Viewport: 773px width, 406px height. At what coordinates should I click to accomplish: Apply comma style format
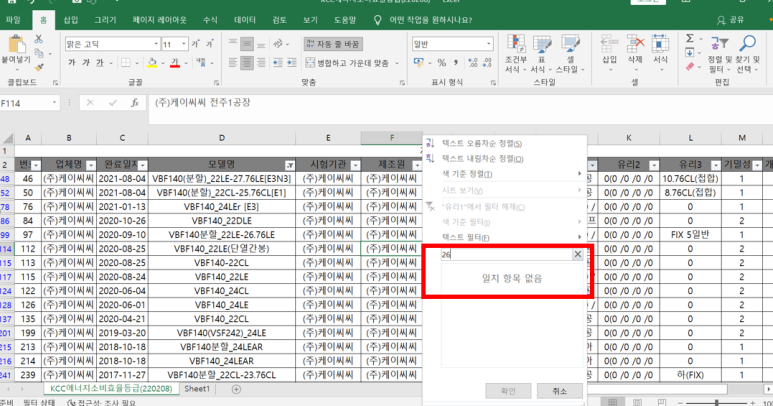click(456, 63)
